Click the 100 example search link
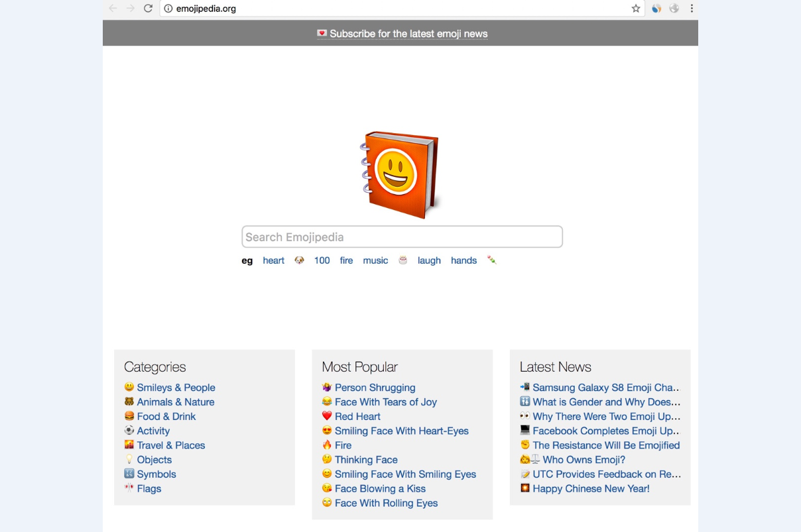This screenshot has height=532, width=801. [x=322, y=260]
